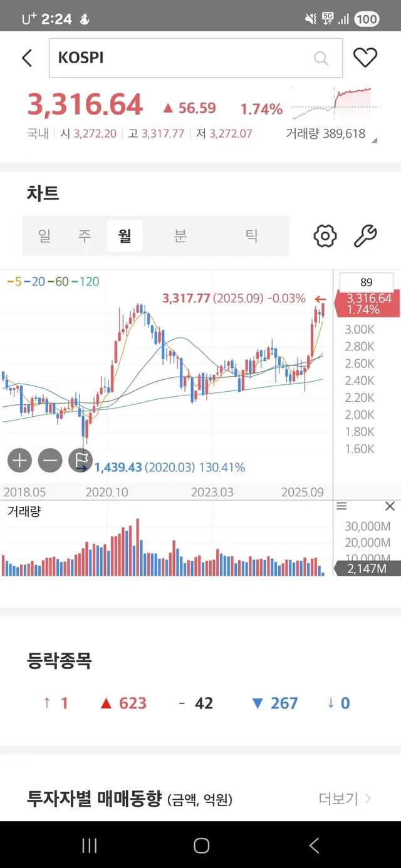Switch chart to 틱 (tick) tab
Screen dimensions: 401x868
click(251, 236)
